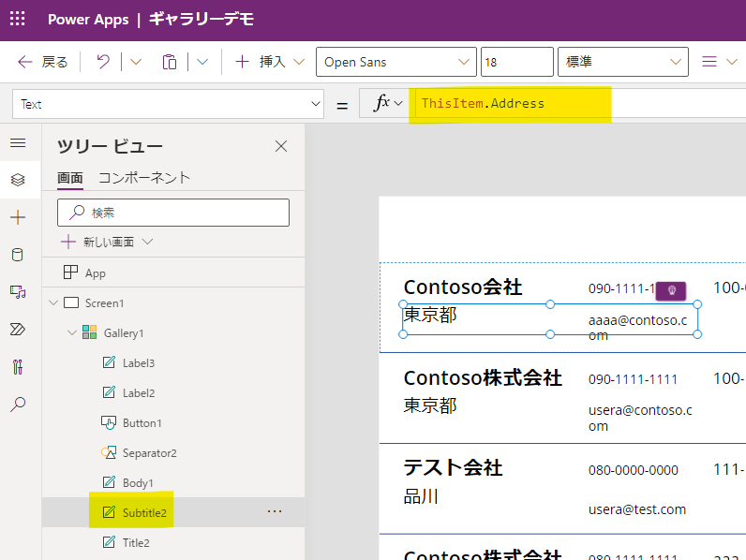Select Screen1 in the tree

(104, 302)
